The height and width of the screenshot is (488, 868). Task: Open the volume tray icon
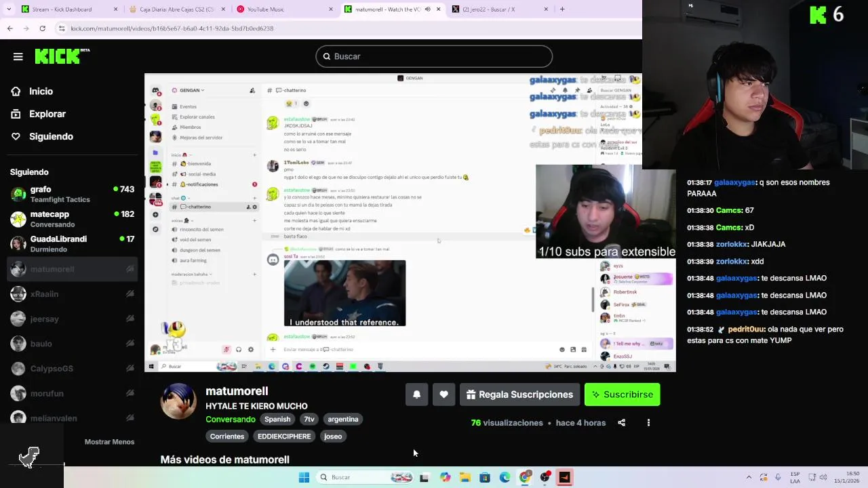[825, 478]
